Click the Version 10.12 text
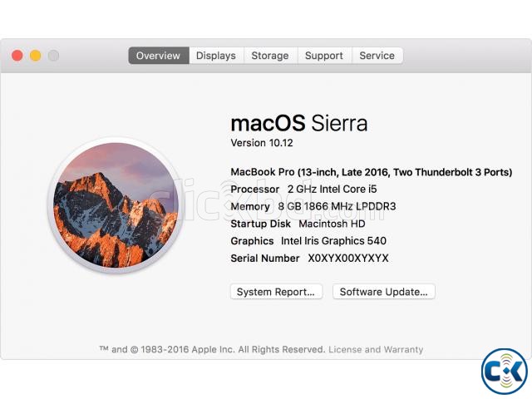Viewport: 532px width, 399px height. click(262, 143)
